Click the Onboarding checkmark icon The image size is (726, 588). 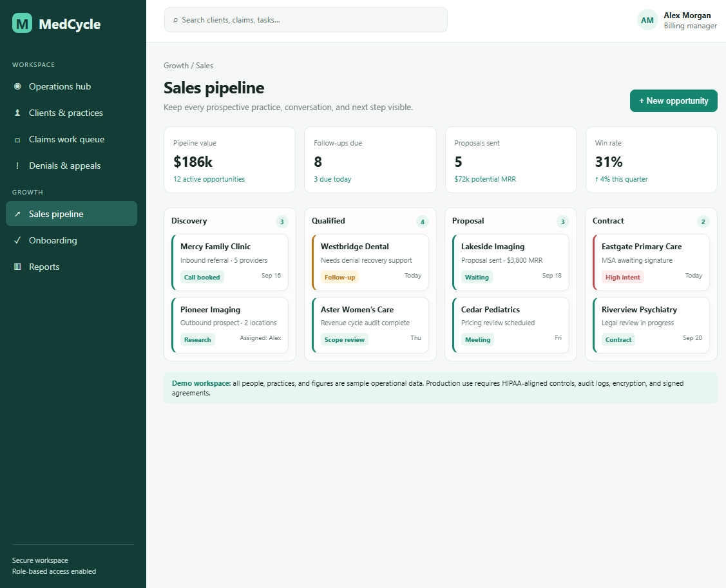(x=17, y=240)
